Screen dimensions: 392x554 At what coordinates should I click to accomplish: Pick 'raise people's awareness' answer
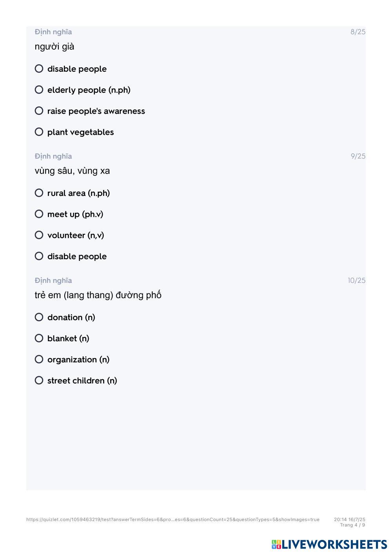39,111
